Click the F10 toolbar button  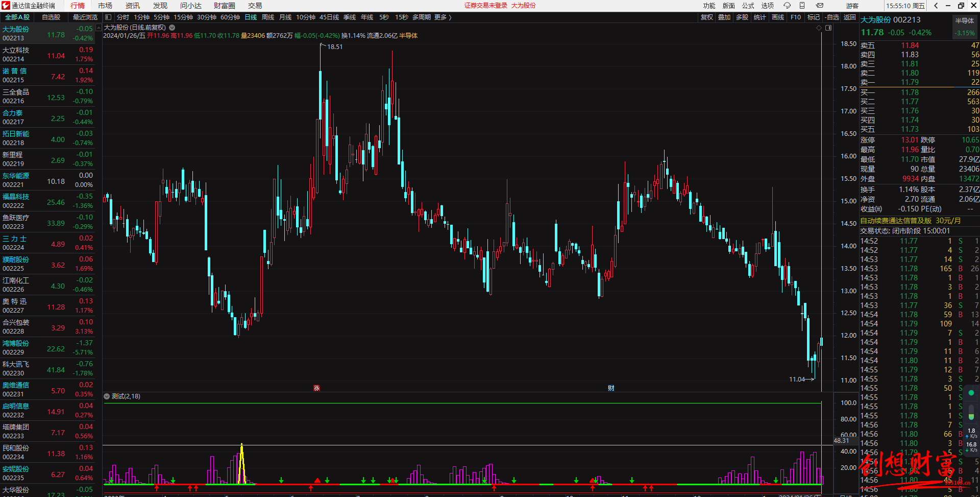796,17
